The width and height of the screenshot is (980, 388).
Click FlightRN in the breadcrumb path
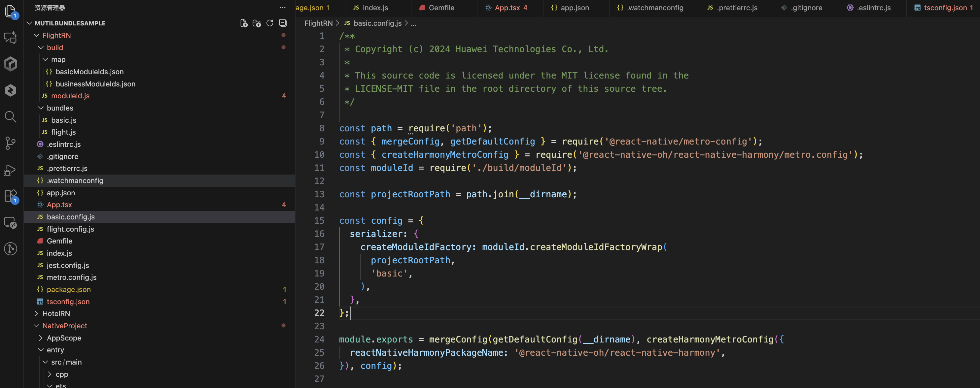(x=318, y=23)
